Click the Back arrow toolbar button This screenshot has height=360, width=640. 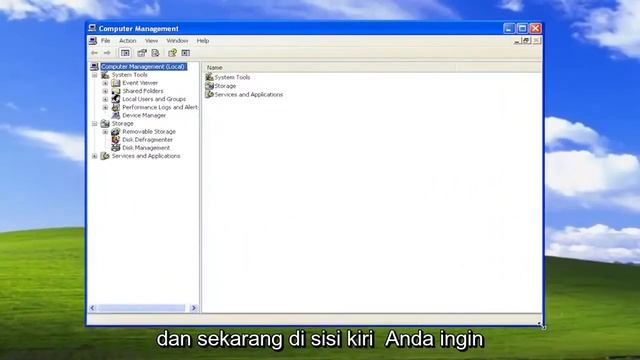point(95,53)
